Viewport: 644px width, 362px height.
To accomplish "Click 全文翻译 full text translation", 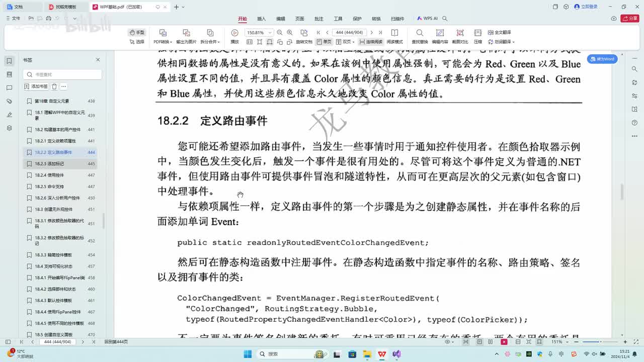I will click(499, 32).
